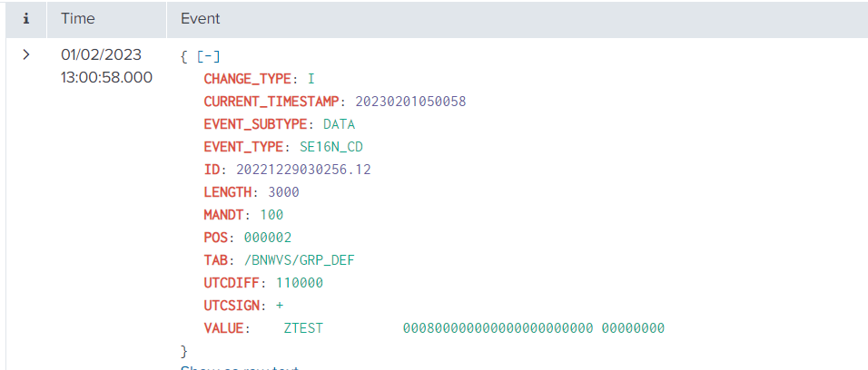Expand the event row details chevron
This screenshot has width=868, height=370.
click(26, 55)
